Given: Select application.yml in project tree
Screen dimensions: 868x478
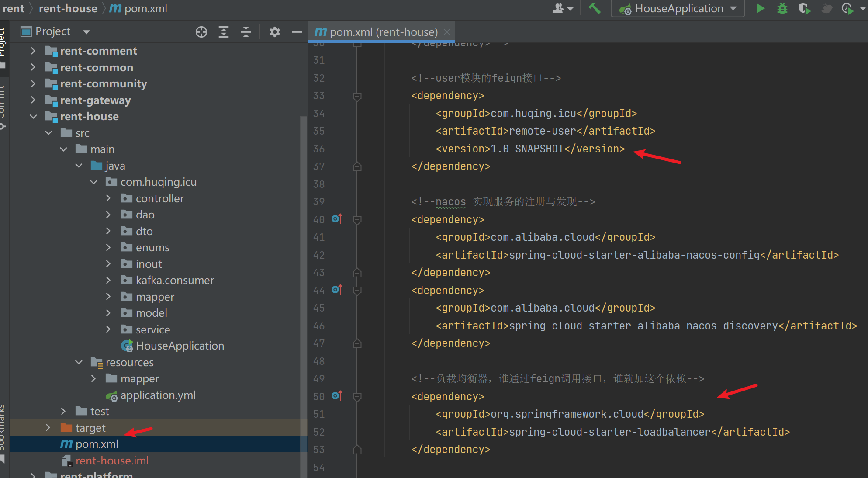Looking at the screenshot, I should pos(158,395).
